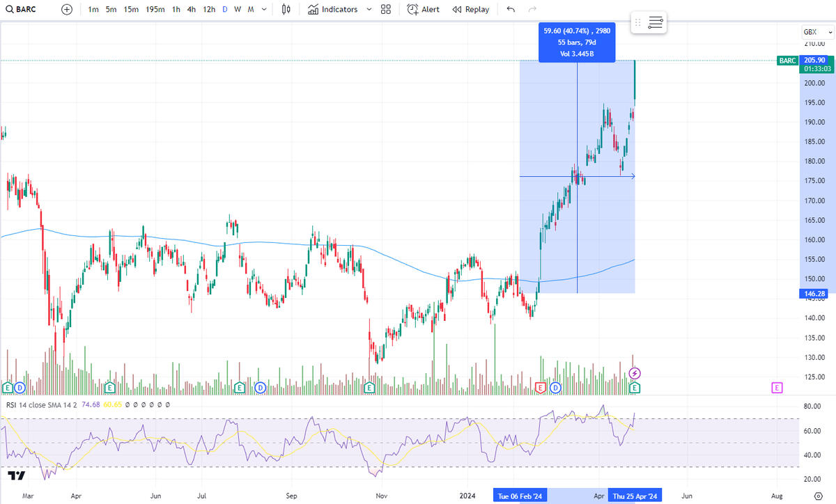This screenshot has height=504, width=836.
Task: Open the leftmost dividend marker near March
Action: click(x=20, y=386)
